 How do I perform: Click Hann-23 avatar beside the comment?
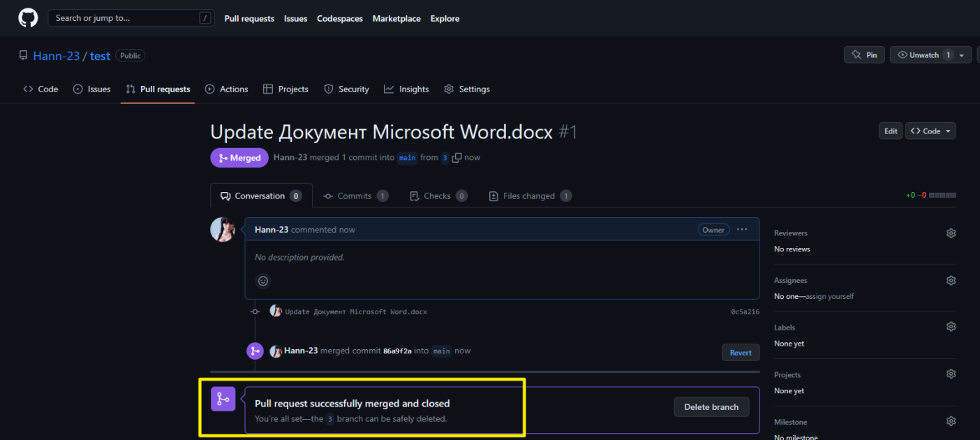(x=222, y=229)
